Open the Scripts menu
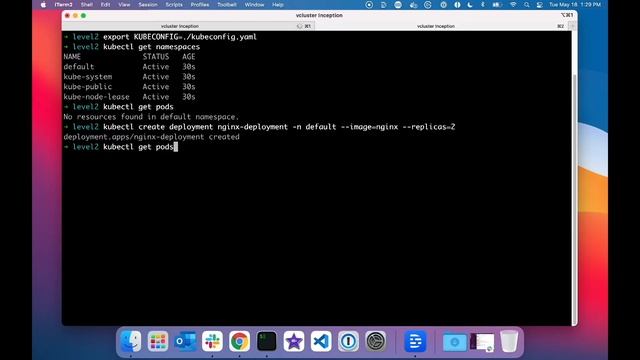The image size is (640, 360). pyautogui.click(x=174, y=5)
